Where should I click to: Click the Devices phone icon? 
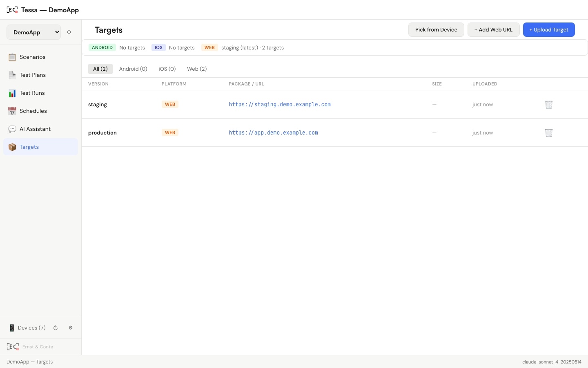coord(11,328)
